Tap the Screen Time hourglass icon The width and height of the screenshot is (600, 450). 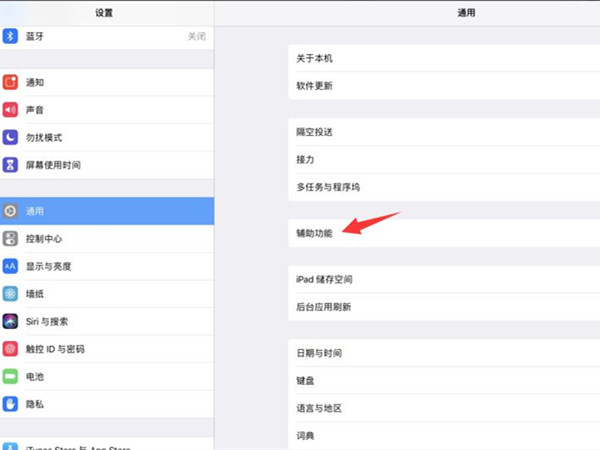[x=11, y=164]
